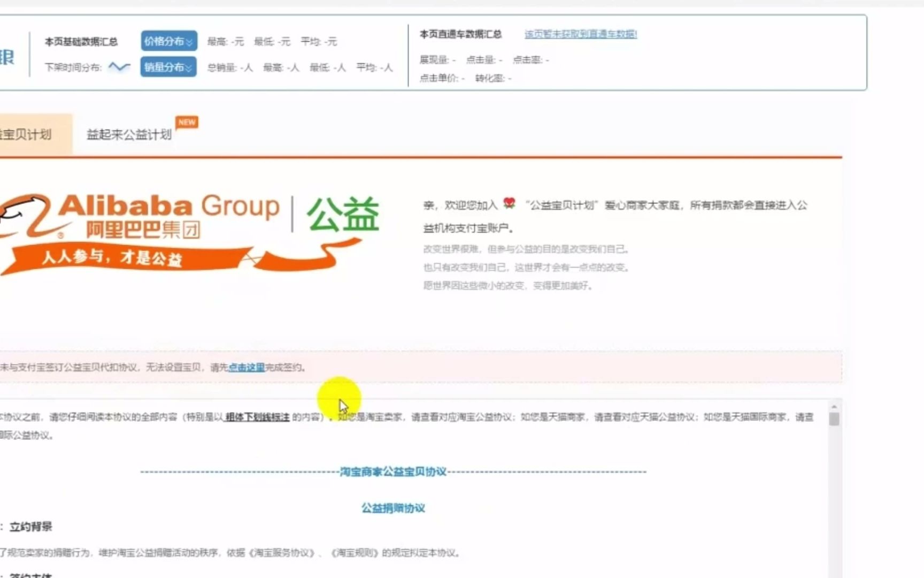Image resolution: width=924 pixels, height=578 pixels.
Task: Click the 点击这里 link to complete signing
Action: click(x=247, y=368)
